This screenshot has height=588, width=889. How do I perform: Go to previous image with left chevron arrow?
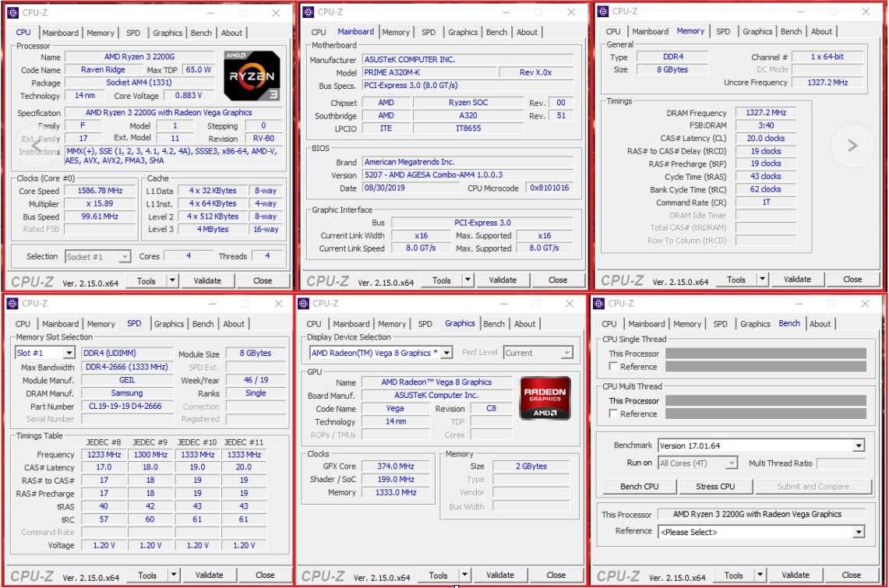(x=35, y=146)
